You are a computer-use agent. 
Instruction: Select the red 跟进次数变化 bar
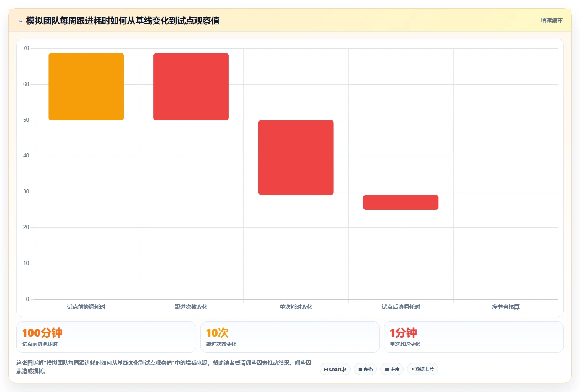point(191,86)
